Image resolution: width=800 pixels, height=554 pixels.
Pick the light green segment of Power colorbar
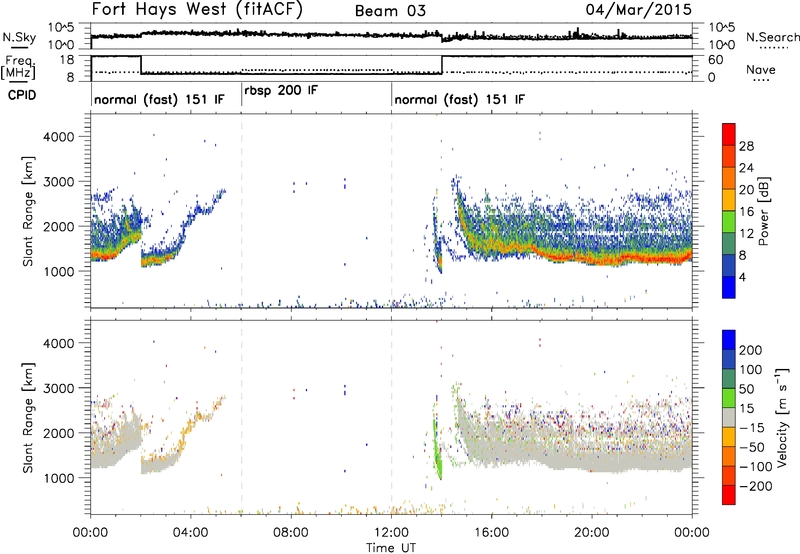click(x=729, y=222)
